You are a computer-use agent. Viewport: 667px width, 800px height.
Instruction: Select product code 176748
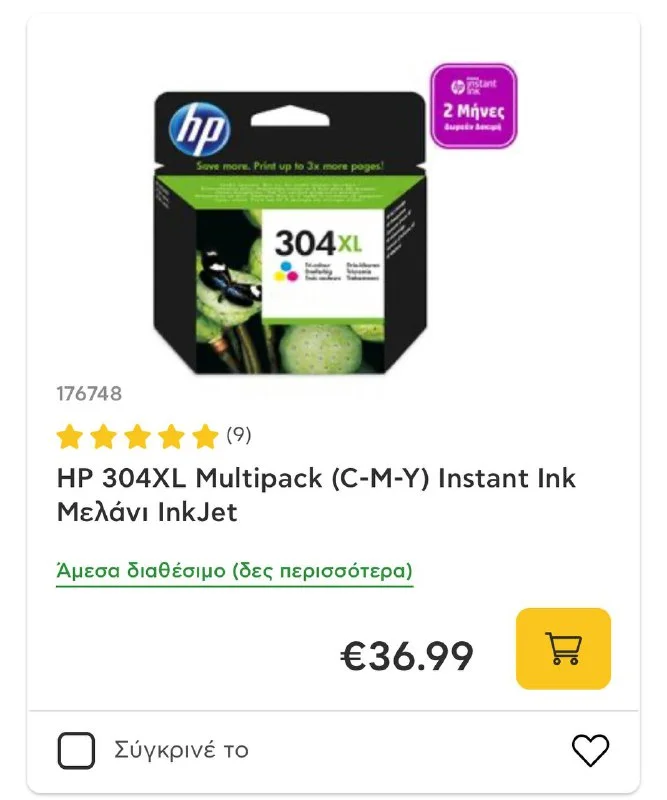pyautogui.click(x=89, y=394)
